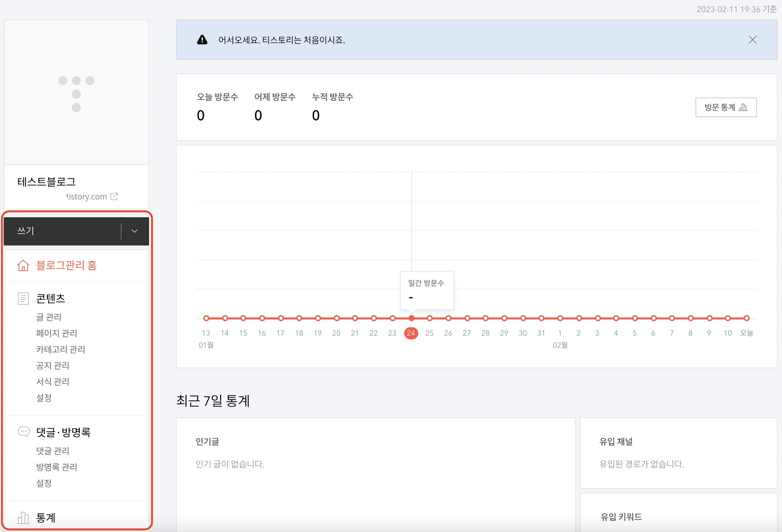782x532 pixels.
Task: Click the 인기글 panel title
Action: pyautogui.click(x=207, y=441)
